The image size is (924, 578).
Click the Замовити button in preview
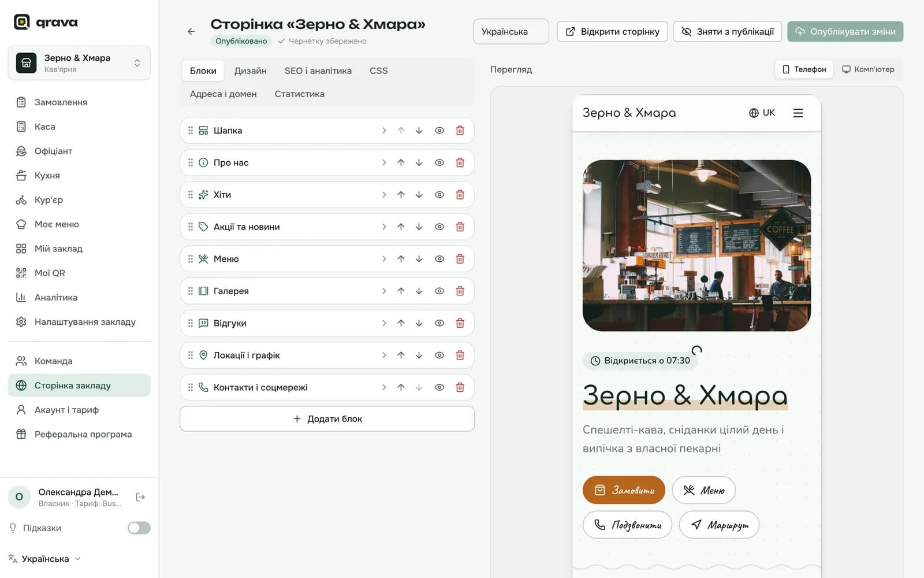(624, 490)
